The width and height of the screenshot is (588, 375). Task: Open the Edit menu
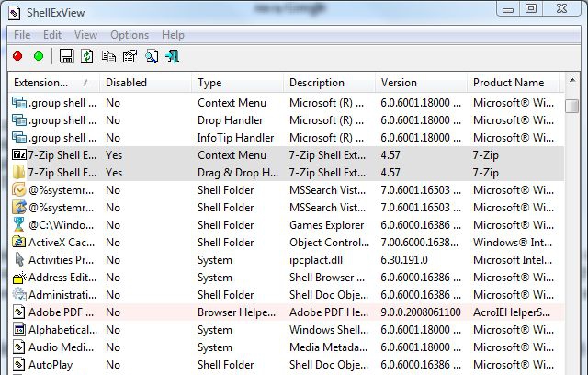pyautogui.click(x=52, y=35)
